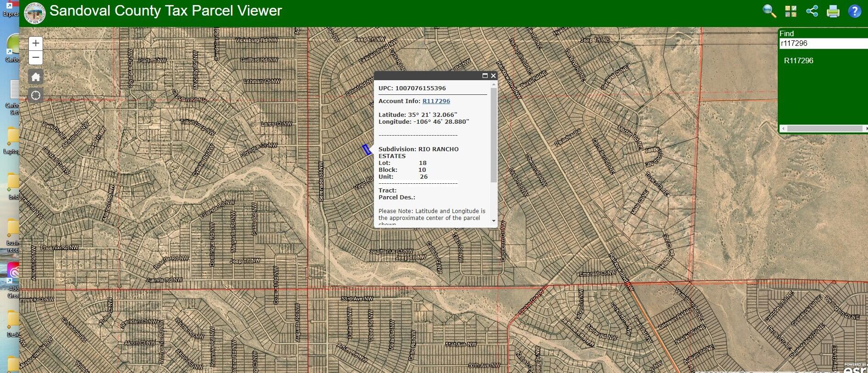The height and width of the screenshot is (373, 868).
Task: Click the popup's vertical scrollbar thumb
Action: (494, 135)
